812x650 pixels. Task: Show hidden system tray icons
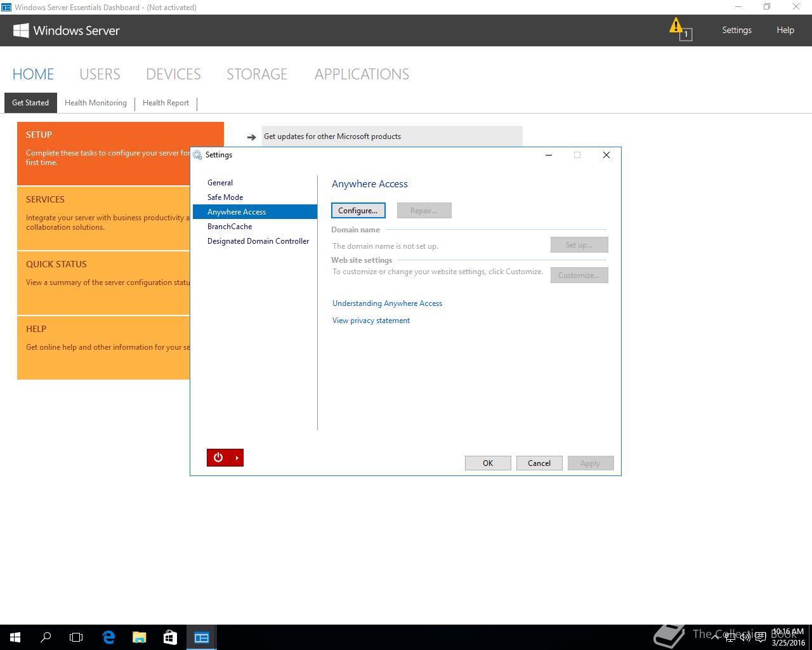pos(715,637)
